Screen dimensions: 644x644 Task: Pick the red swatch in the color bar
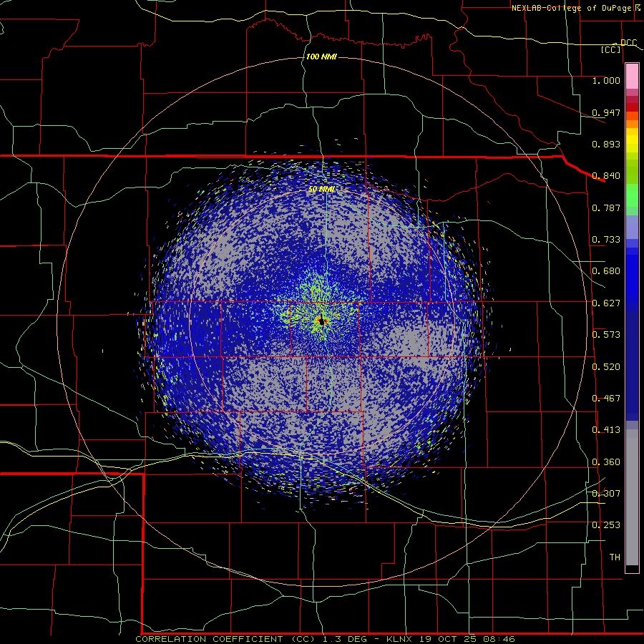[x=632, y=107]
